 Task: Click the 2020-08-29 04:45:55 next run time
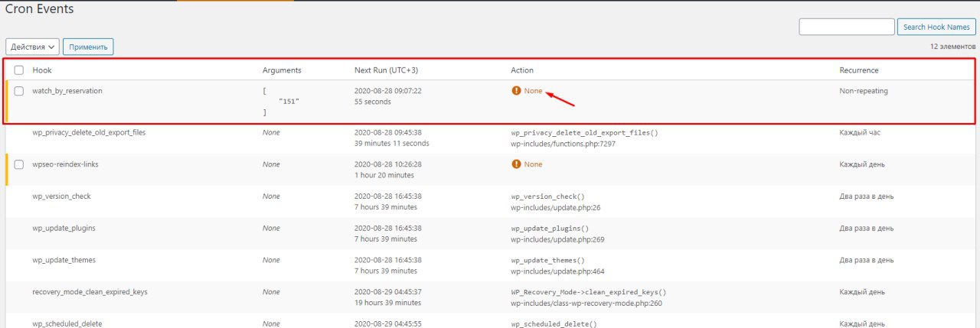coord(388,324)
